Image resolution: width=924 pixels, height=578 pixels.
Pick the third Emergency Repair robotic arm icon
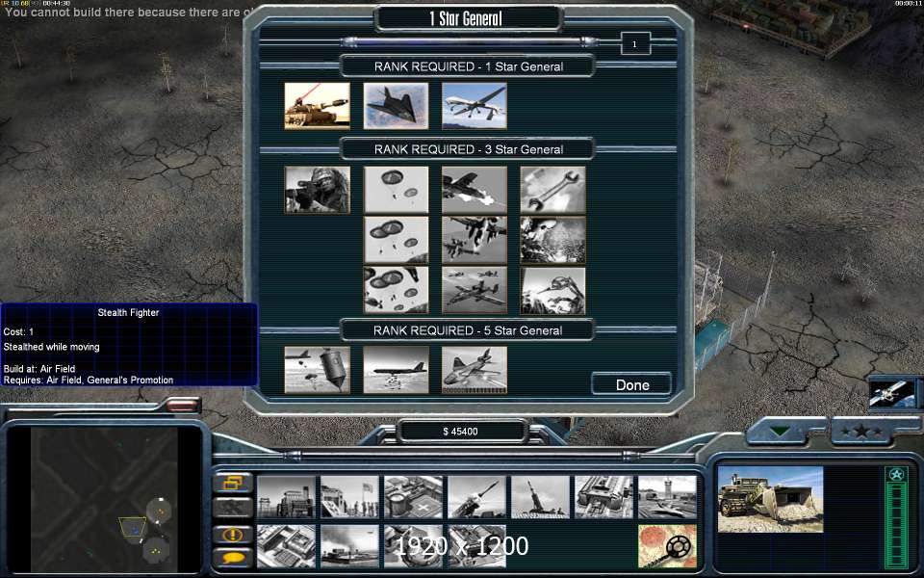tap(552, 290)
